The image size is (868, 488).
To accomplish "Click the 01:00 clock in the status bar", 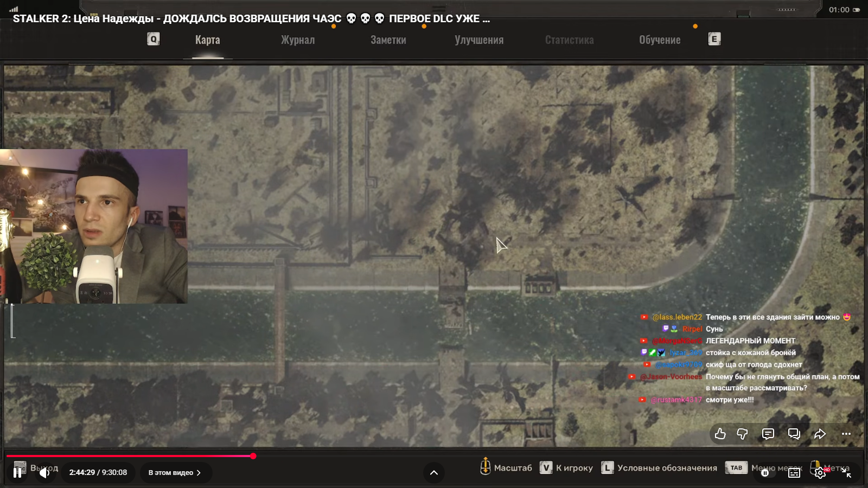I will [x=839, y=10].
